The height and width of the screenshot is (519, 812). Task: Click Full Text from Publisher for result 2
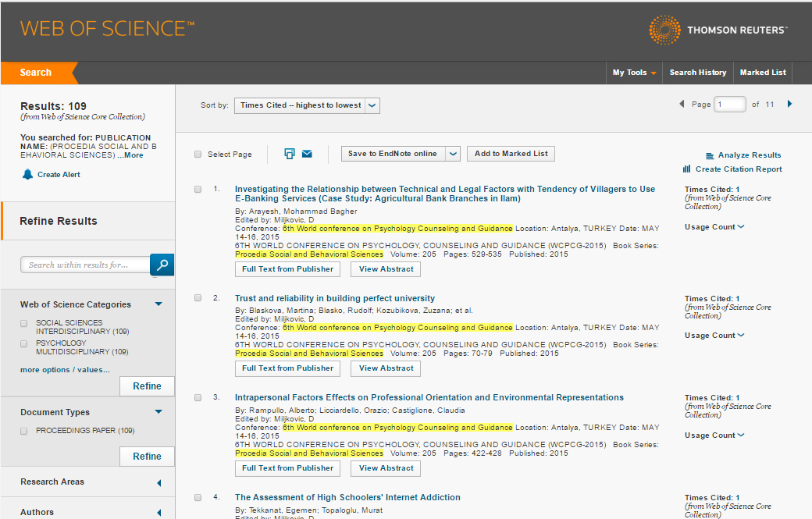288,368
